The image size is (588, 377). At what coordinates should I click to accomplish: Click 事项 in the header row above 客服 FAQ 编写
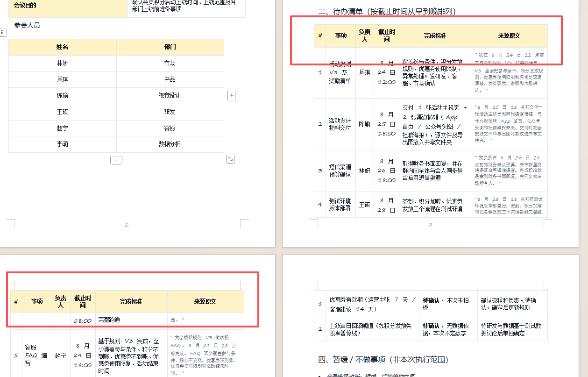click(37, 302)
